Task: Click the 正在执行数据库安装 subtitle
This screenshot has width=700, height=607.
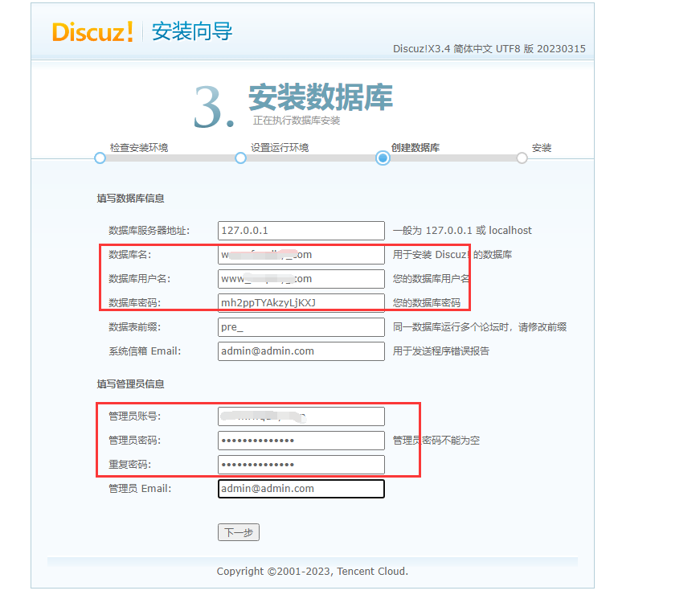Action: (x=297, y=121)
